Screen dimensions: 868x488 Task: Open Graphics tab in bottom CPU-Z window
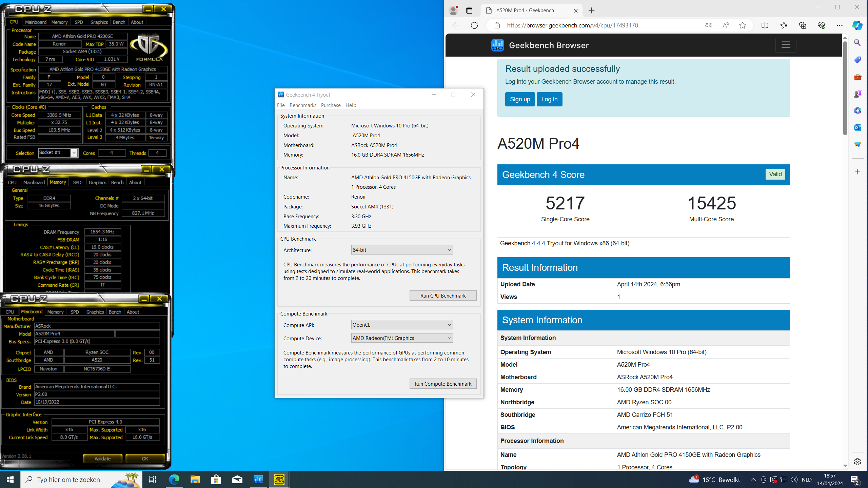95,312
